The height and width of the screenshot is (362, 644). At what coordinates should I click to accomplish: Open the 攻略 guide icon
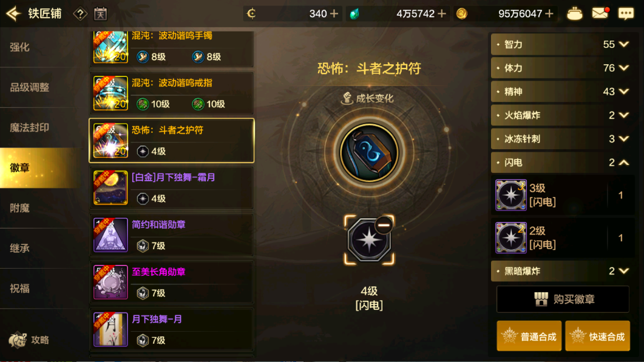[x=18, y=340]
